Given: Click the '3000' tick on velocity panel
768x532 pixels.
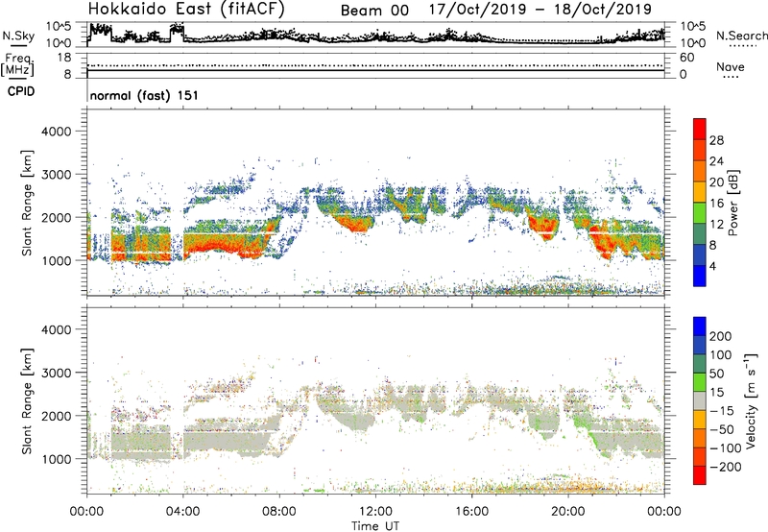Looking at the screenshot, I should point(56,373).
